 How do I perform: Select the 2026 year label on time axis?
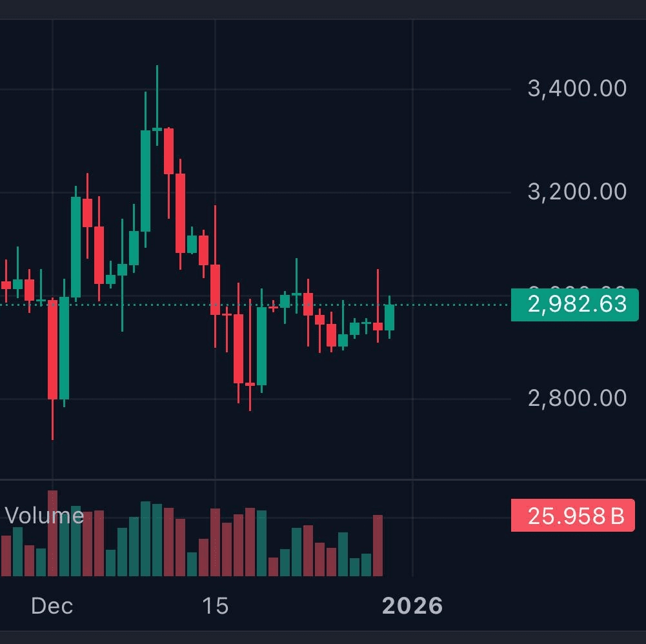412,607
